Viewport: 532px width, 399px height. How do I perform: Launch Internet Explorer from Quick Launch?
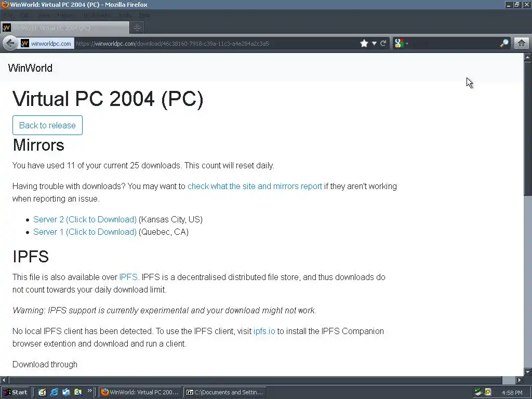54,392
